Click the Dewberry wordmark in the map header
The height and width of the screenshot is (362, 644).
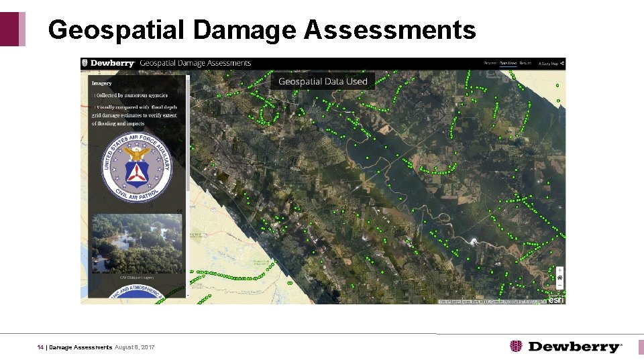[x=113, y=63]
